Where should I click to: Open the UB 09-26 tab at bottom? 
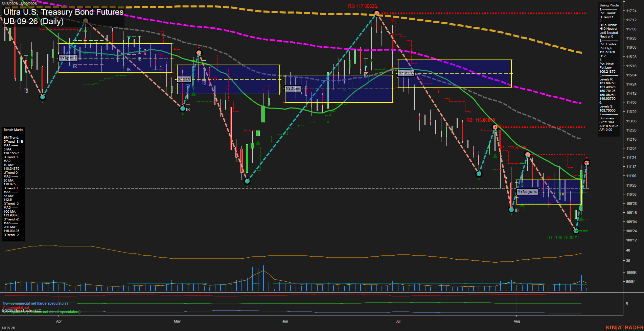pos(8,328)
